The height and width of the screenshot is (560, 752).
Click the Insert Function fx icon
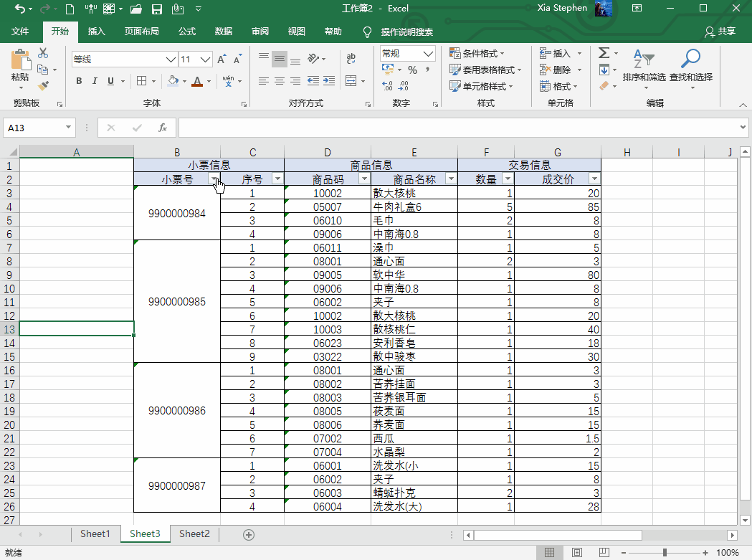(x=163, y=128)
